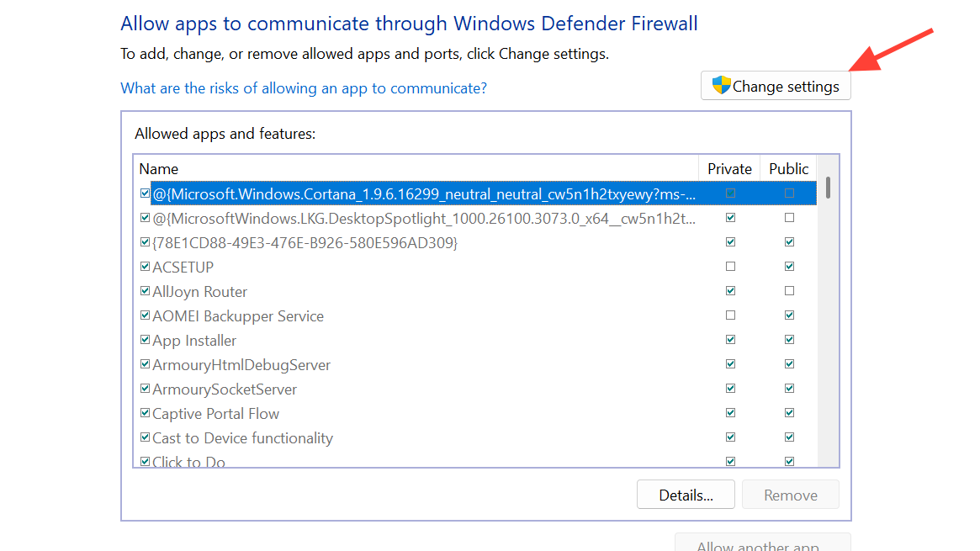The height and width of the screenshot is (551, 980).
Task: Toggle enable checkbox for Cast to Device functionality
Action: click(145, 437)
